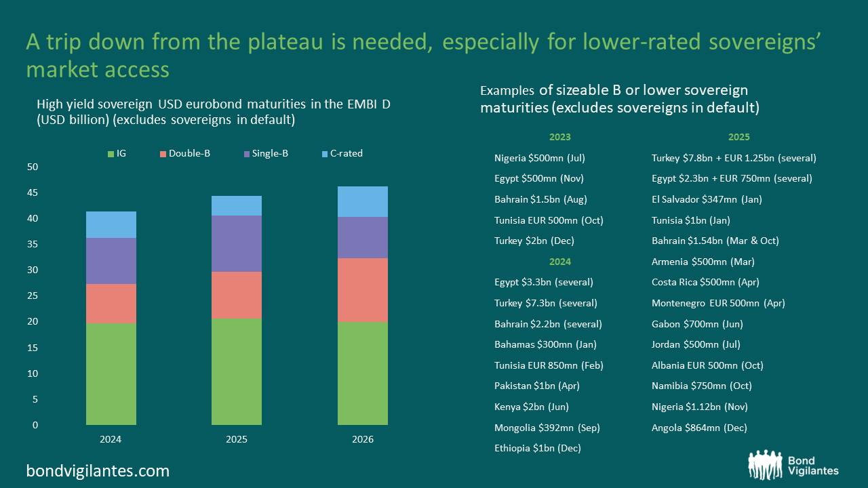Click the green 2024 list heading

tap(560, 262)
